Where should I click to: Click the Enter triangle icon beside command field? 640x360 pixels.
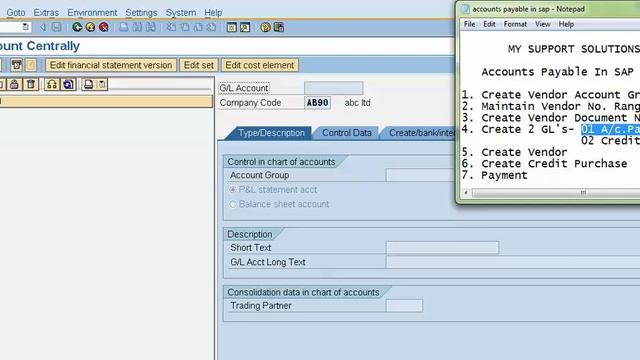42,27
